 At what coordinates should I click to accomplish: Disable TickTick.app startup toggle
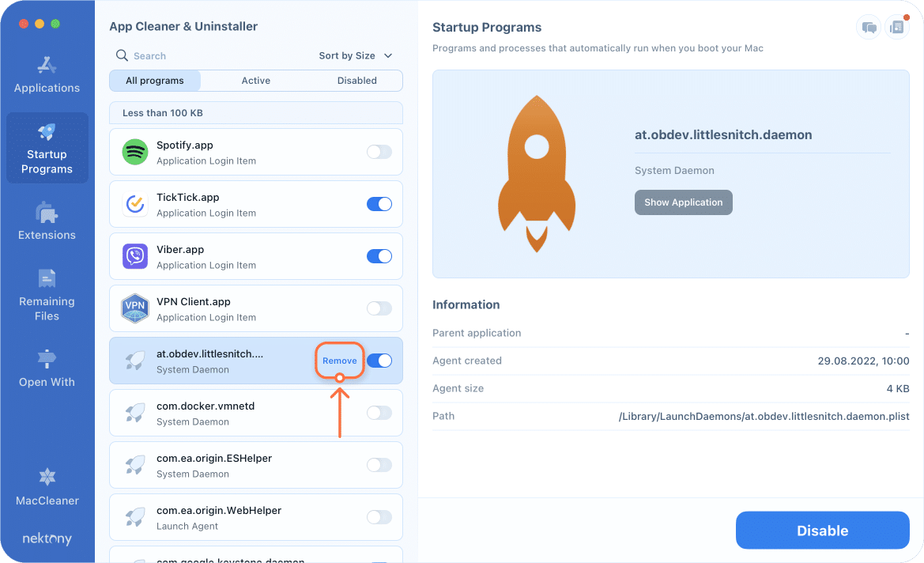[x=379, y=204]
